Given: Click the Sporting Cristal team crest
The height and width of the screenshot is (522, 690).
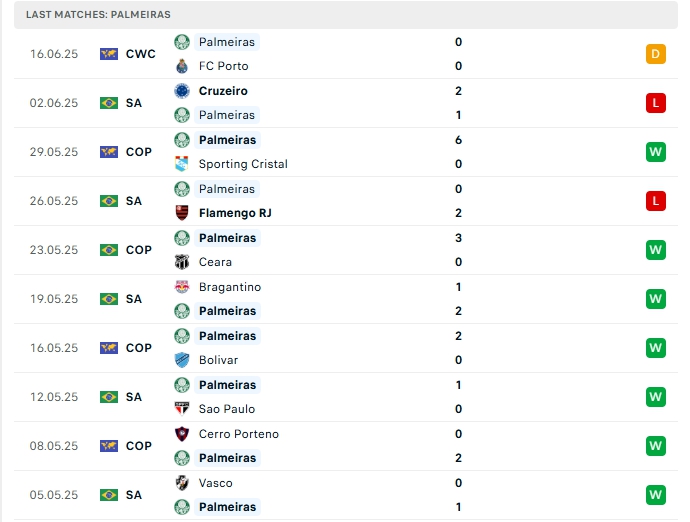Looking at the screenshot, I should pos(181,164).
